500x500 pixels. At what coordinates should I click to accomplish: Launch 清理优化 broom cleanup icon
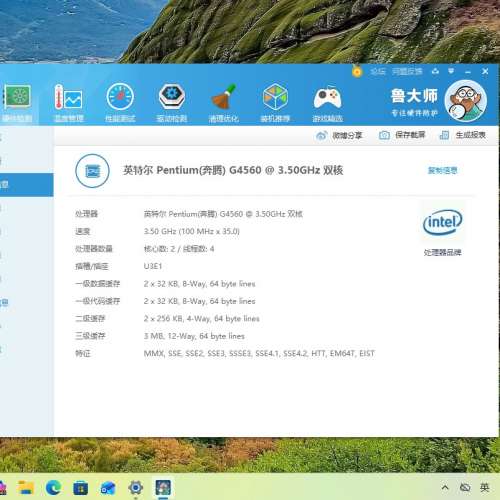(x=223, y=103)
